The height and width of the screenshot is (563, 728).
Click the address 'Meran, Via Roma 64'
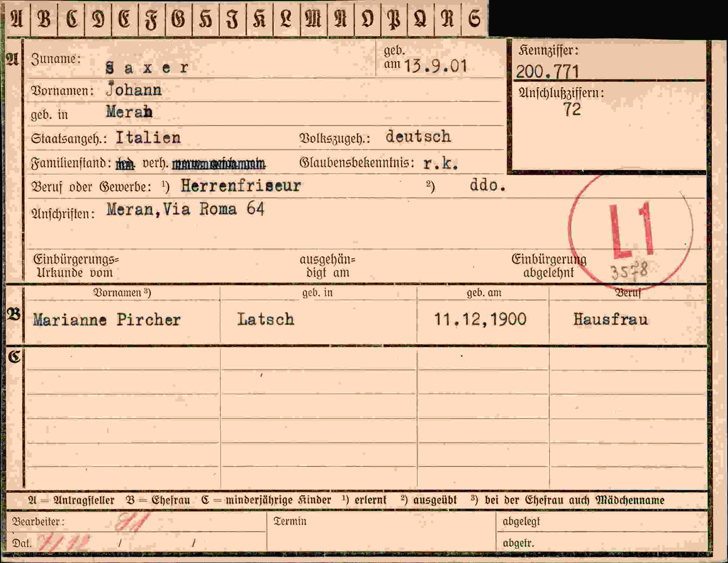click(185, 209)
